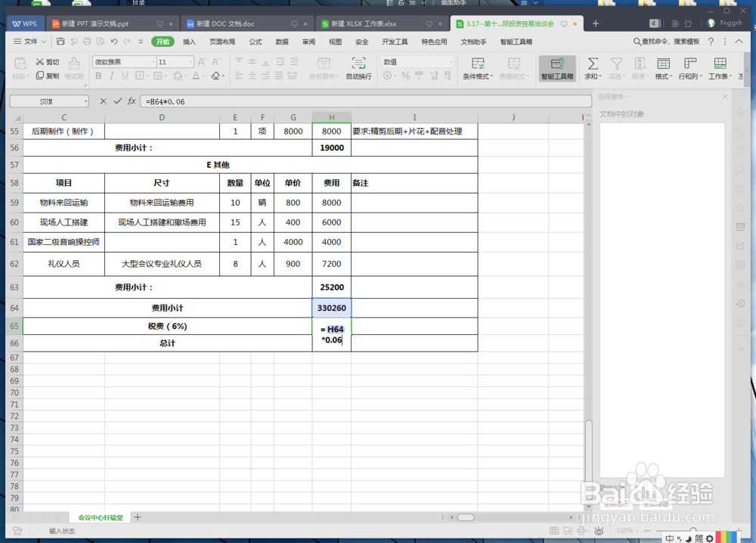756x543 pixels.
Task: Click the help question mark icon
Action: [x=711, y=42]
